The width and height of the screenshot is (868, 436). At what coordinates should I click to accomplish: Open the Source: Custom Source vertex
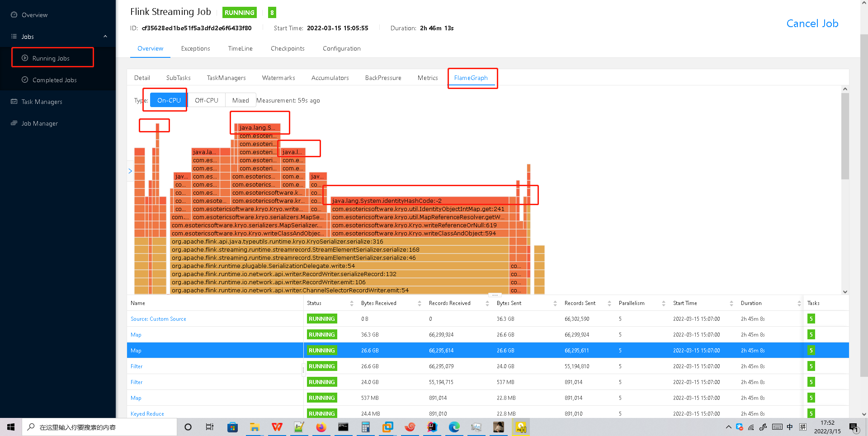tap(158, 319)
